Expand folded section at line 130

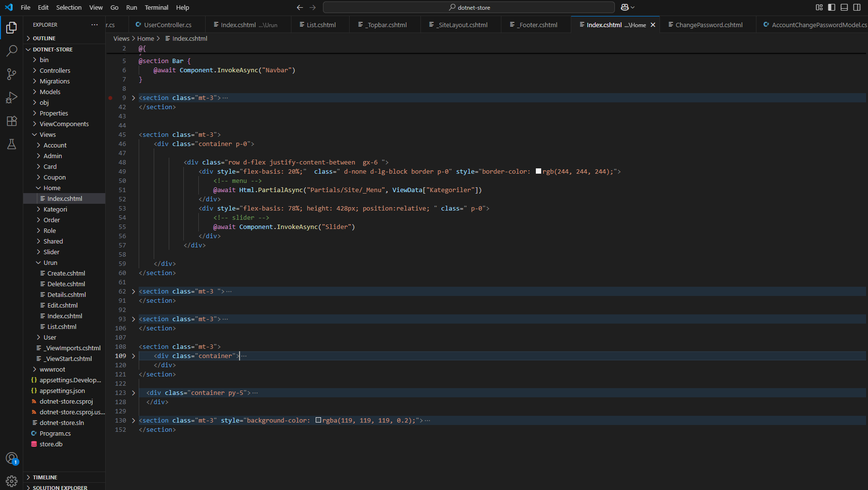click(133, 421)
